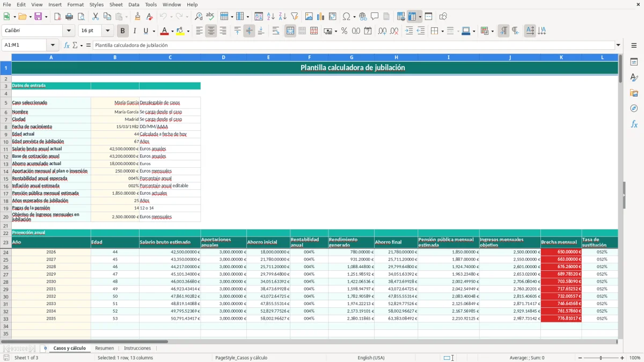Toggle print preview

tap(80, 17)
